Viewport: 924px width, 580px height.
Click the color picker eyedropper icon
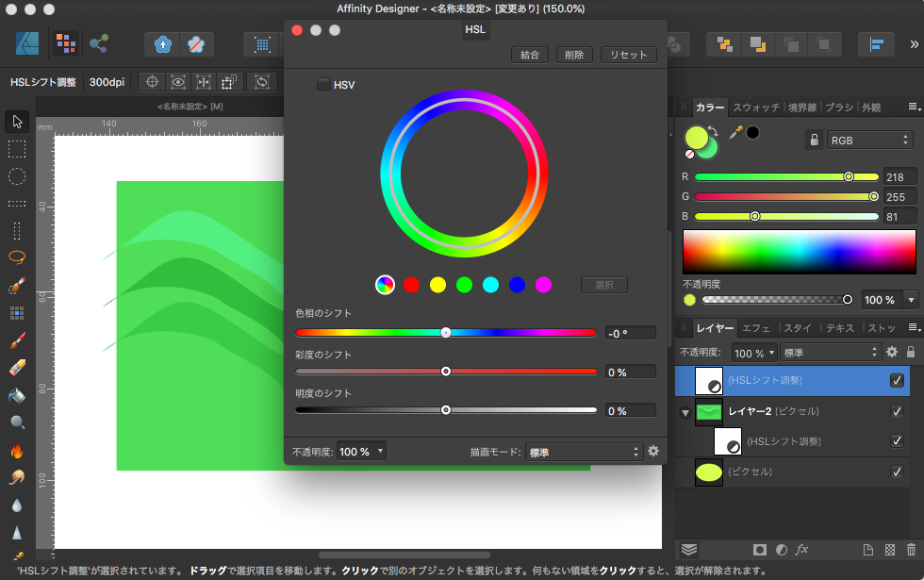pos(736,133)
